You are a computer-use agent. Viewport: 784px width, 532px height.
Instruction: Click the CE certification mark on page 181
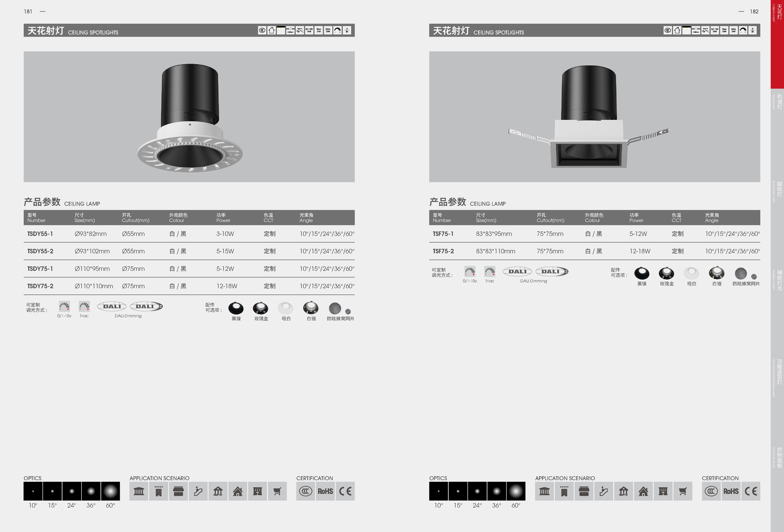click(345, 491)
